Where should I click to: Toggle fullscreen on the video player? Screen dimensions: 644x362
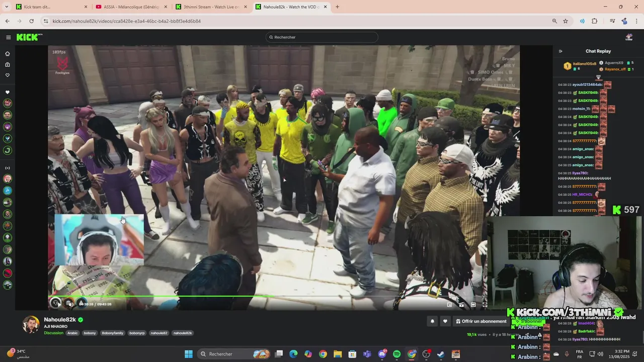[x=485, y=305]
